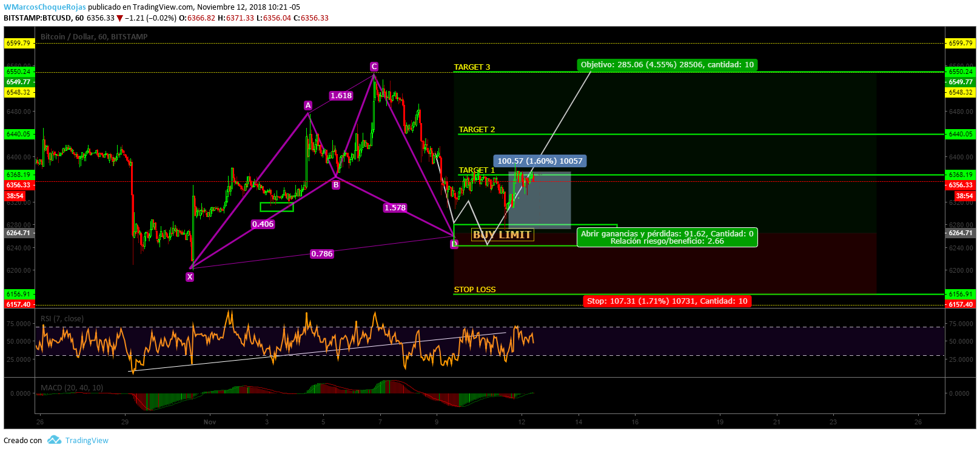Open the TradingView link beside Creado con
This screenshot has width=980, height=451.
coord(87,441)
